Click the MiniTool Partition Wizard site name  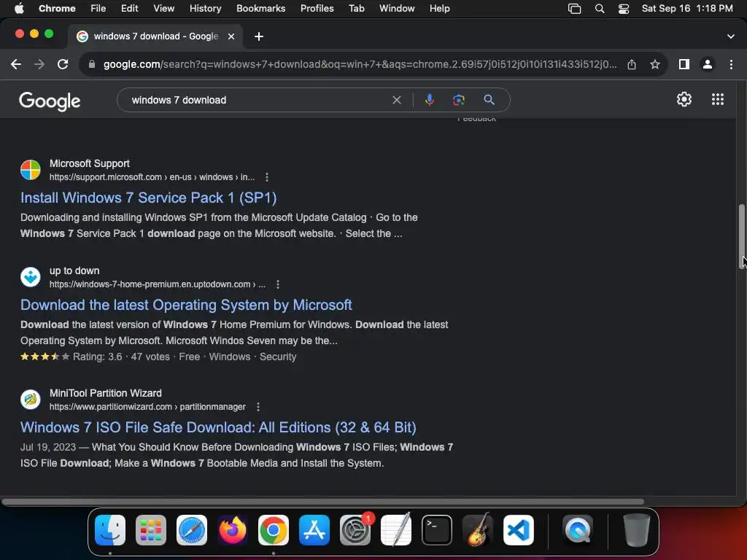[x=106, y=393]
